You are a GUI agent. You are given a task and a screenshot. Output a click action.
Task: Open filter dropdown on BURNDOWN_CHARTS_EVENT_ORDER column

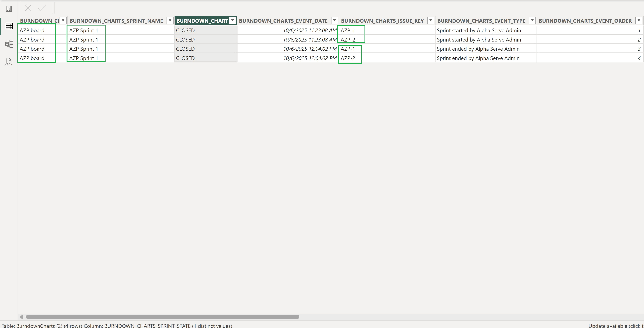pyautogui.click(x=639, y=21)
